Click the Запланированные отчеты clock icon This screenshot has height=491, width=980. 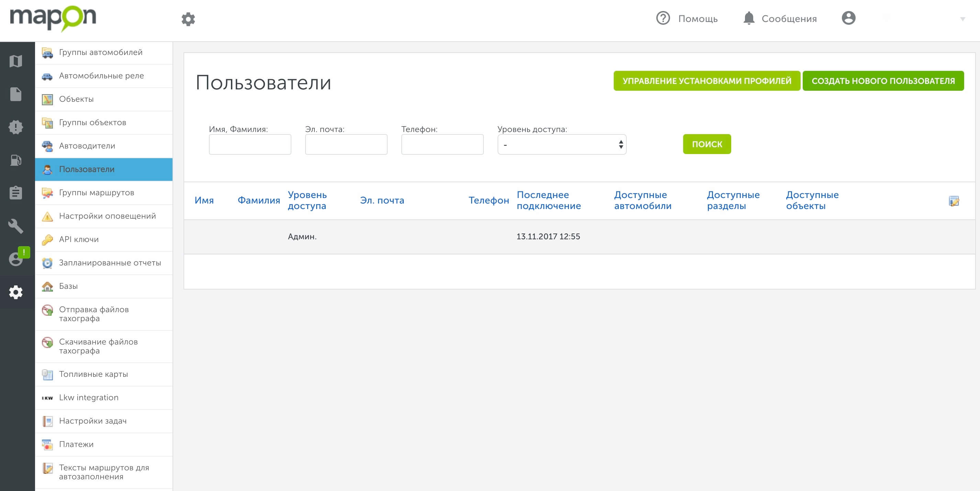pos(47,263)
